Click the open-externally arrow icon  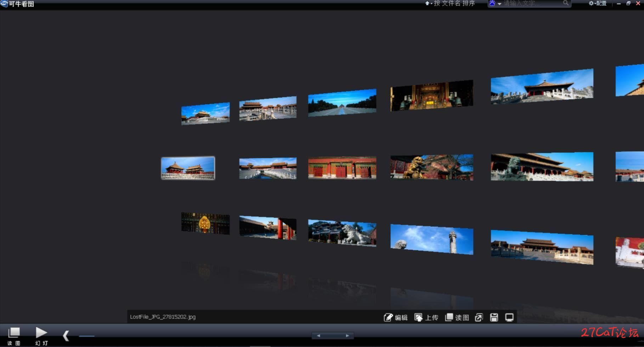479,317
